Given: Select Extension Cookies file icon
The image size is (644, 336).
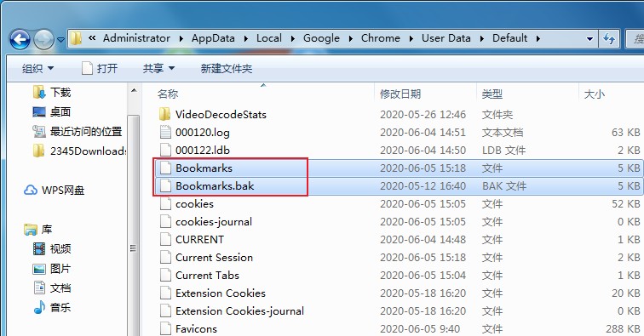Looking at the screenshot, I should tap(165, 293).
